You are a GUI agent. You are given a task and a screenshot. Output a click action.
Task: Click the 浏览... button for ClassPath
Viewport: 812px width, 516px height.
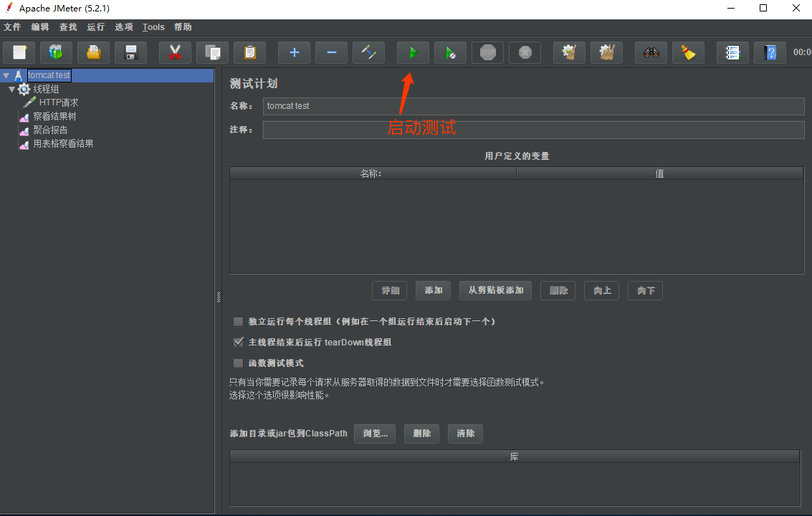[375, 434]
